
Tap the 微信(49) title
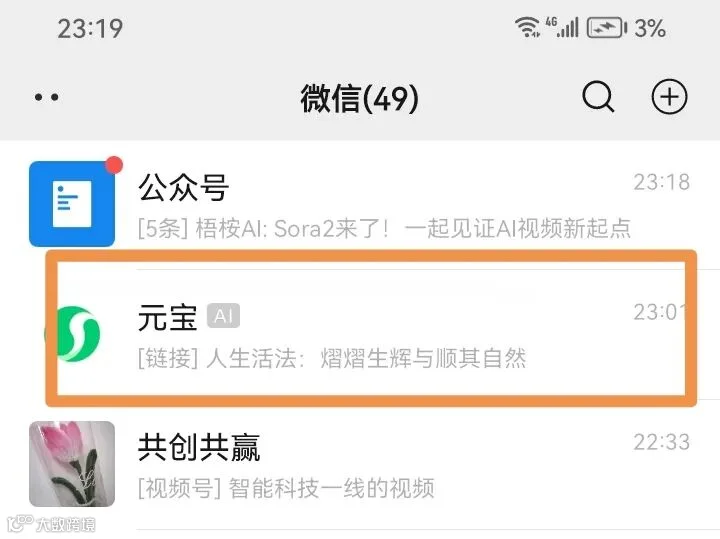coord(360,98)
